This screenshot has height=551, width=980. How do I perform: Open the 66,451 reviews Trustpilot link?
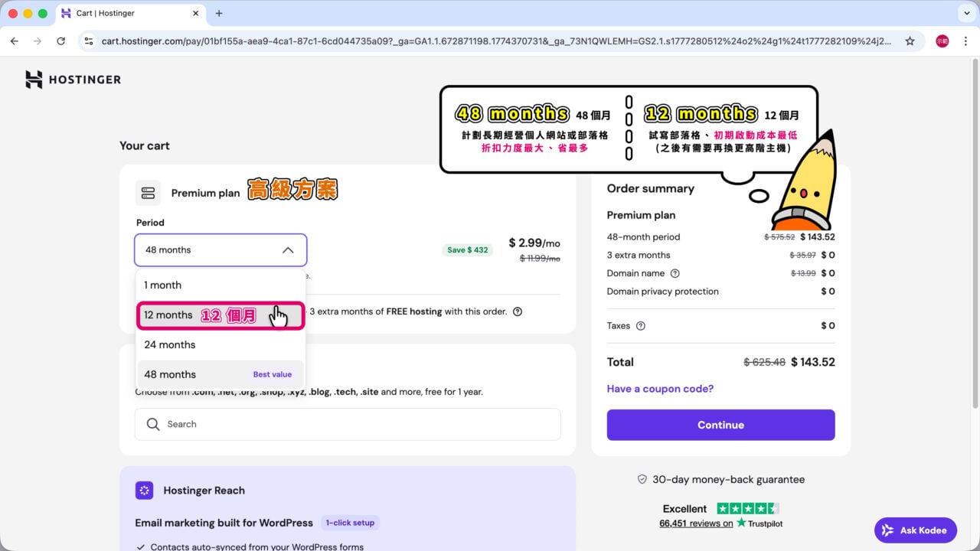click(696, 523)
